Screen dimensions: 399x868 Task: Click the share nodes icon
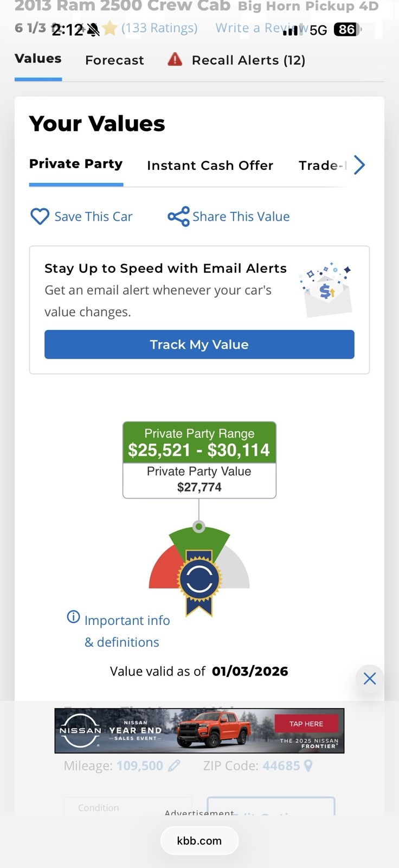click(x=178, y=216)
